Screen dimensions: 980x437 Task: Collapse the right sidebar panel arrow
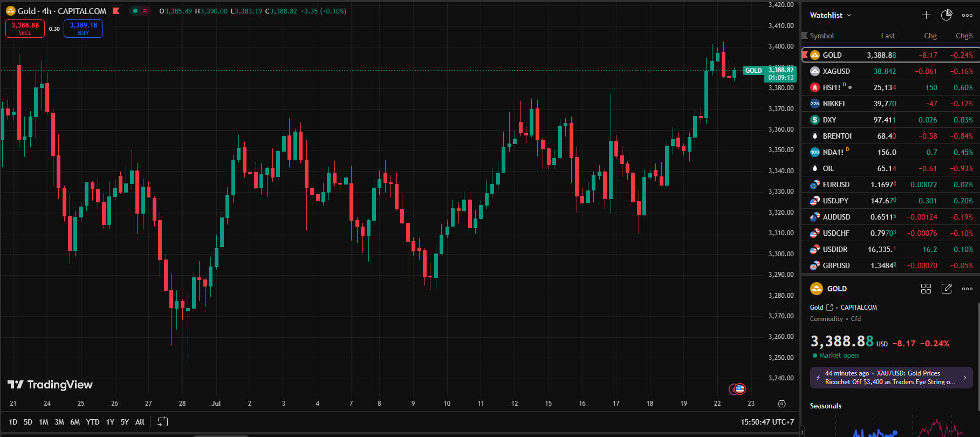pyautogui.click(x=801, y=432)
